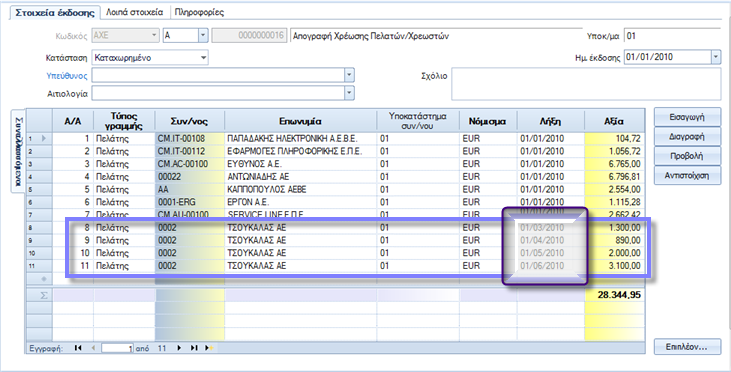
Task: Click the Διαγραφή button
Action: click(x=687, y=137)
